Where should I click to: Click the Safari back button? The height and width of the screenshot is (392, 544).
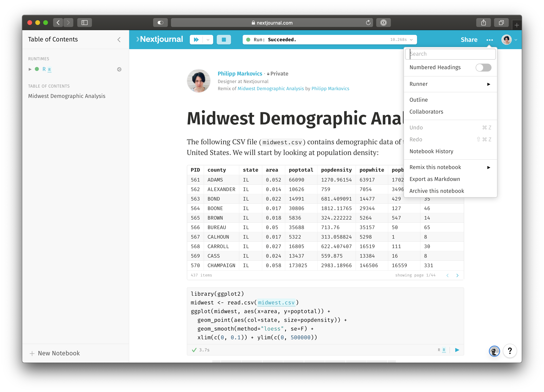click(58, 23)
